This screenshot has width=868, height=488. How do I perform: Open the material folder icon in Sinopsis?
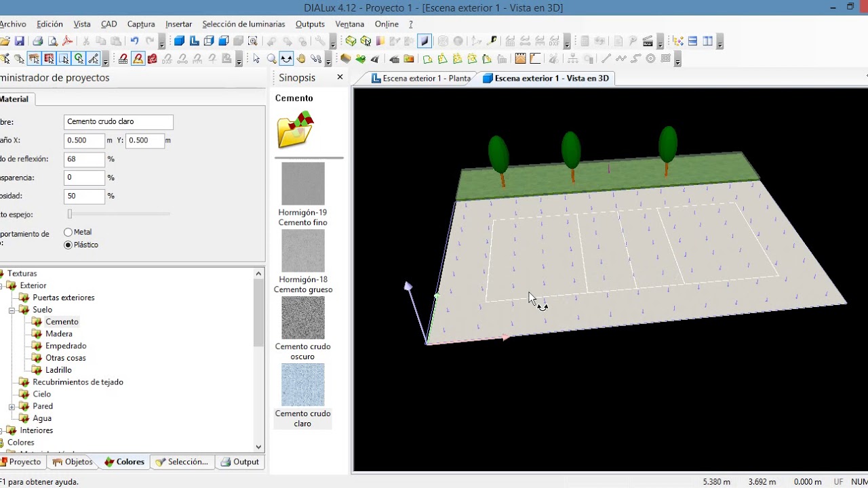295,129
